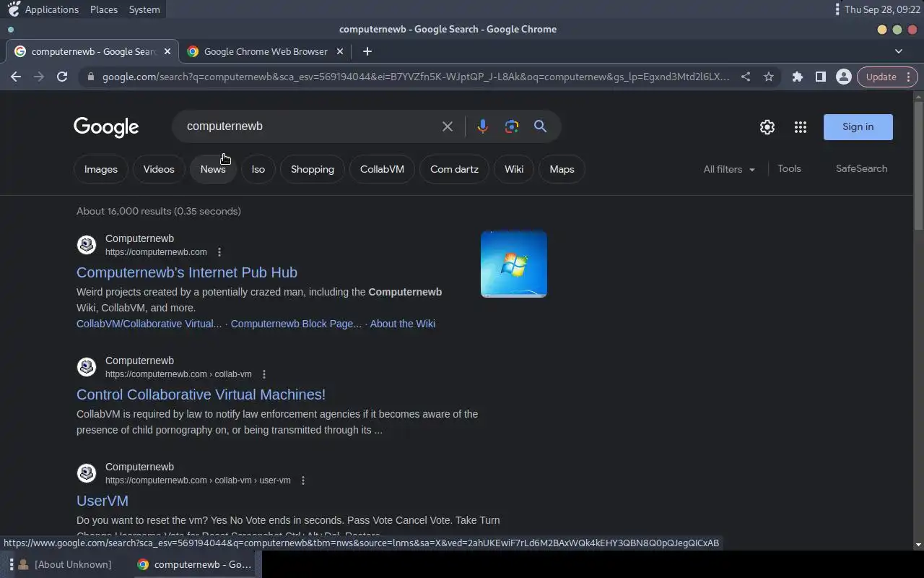
Task: Open SafeSearch settings
Action: (862, 168)
